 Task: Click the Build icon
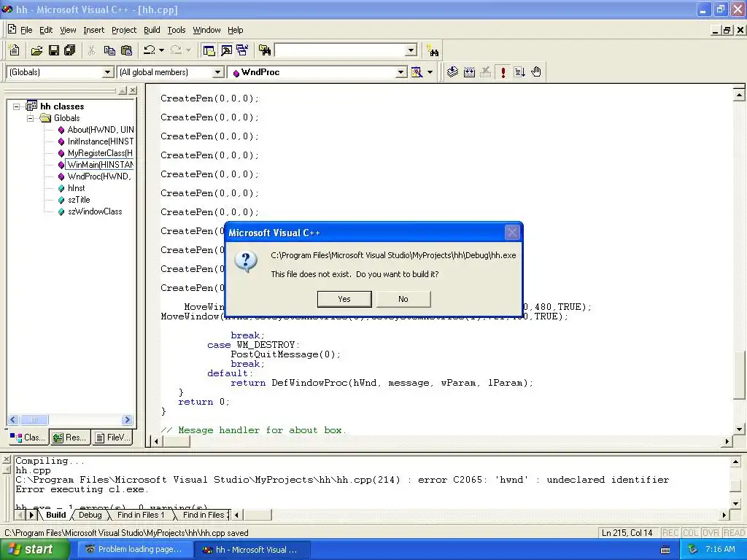[469, 72]
